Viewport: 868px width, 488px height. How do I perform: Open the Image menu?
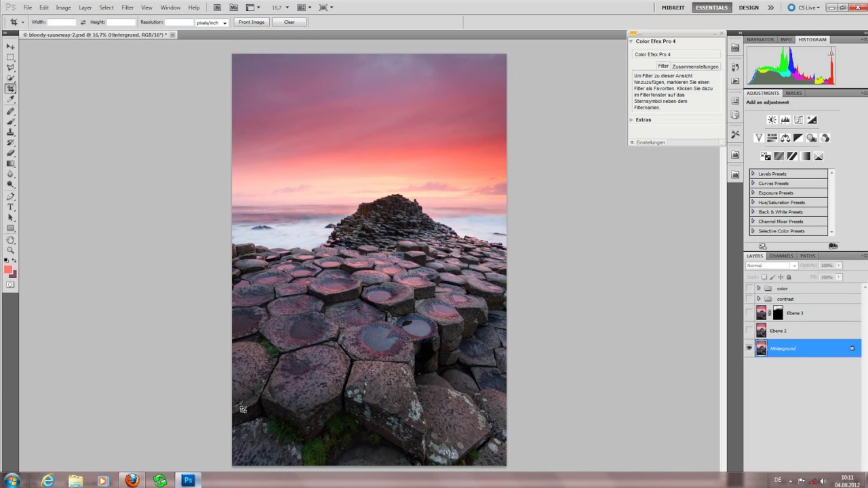pos(63,7)
